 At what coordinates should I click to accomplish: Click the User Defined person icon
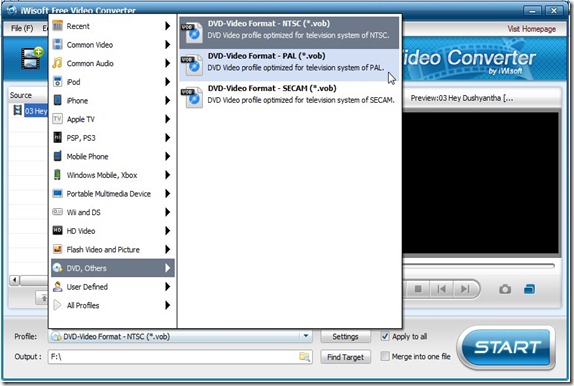(x=57, y=286)
